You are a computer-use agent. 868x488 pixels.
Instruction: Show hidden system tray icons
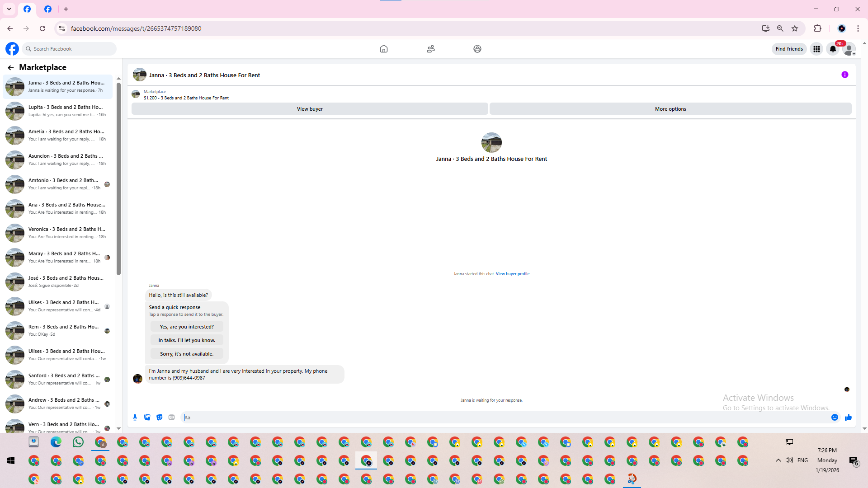click(778, 460)
